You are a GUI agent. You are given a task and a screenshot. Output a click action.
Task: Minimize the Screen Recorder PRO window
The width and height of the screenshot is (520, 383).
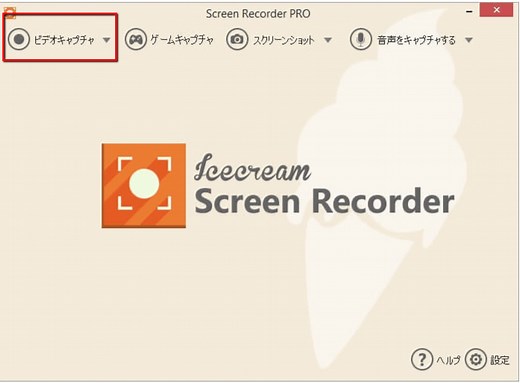[x=469, y=12]
